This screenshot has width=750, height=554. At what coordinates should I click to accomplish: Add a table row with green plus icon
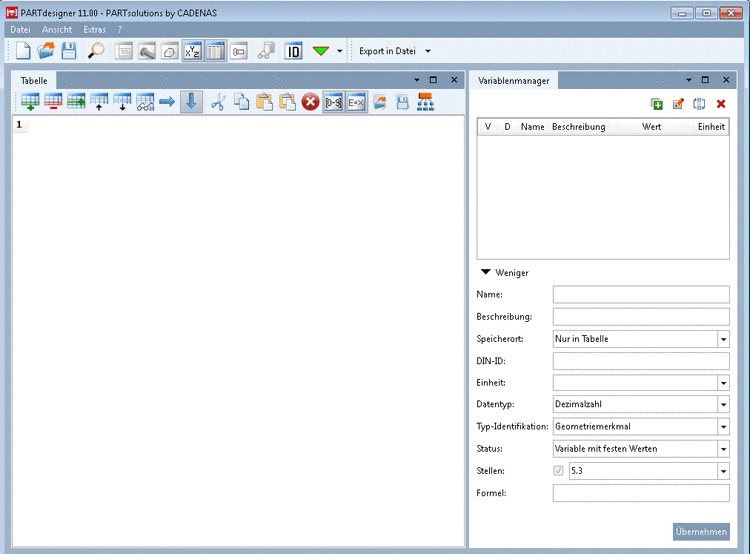[x=30, y=102]
